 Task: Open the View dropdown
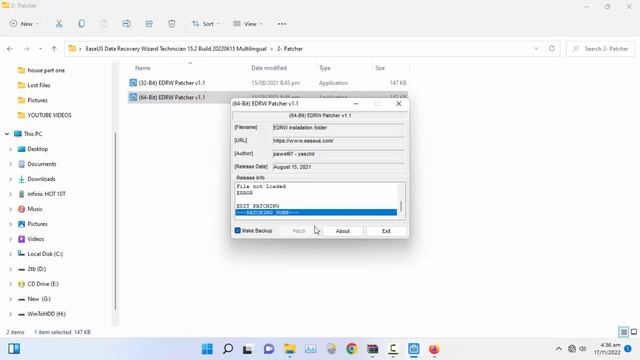pyautogui.click(x=248, y=24)
